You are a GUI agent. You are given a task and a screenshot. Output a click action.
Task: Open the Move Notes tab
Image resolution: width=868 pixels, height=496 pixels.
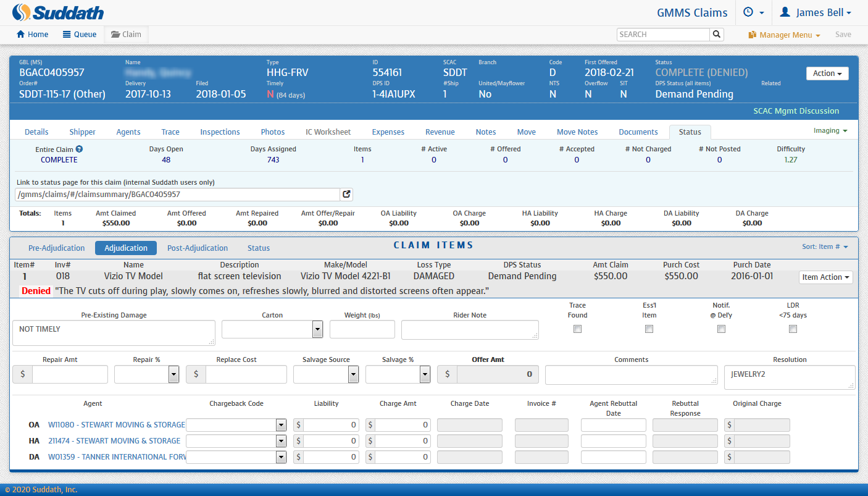click(x=577, y=132)
